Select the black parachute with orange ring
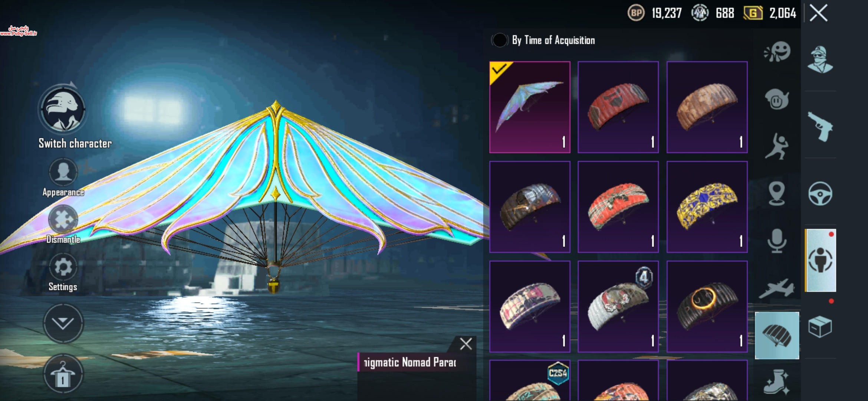The width and height of the screenshot is (868, 401). click(x=707, y=307)
